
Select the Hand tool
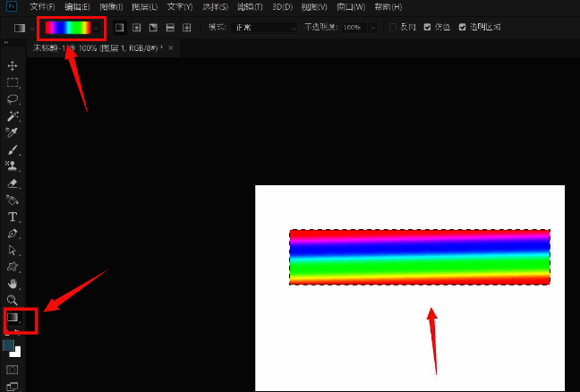tap(13, 283)
